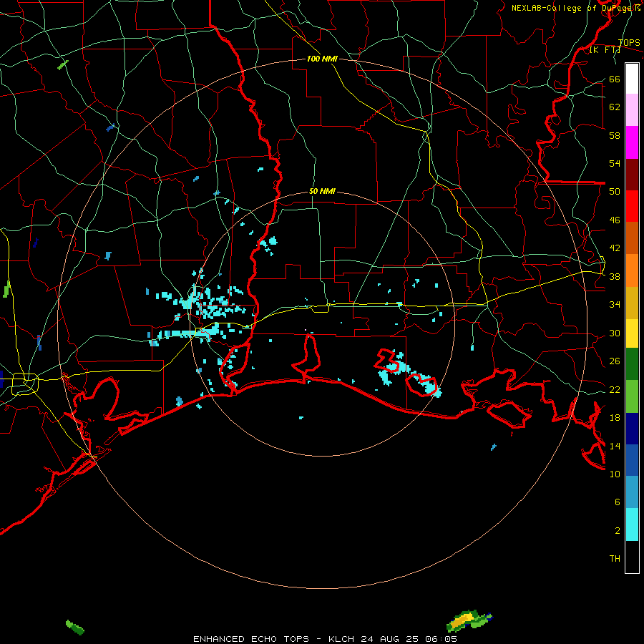The height and width of the screenshot is (644, 644).
Task: Pick the light steel-blue legend band
Action: click(x=632, y=492)
